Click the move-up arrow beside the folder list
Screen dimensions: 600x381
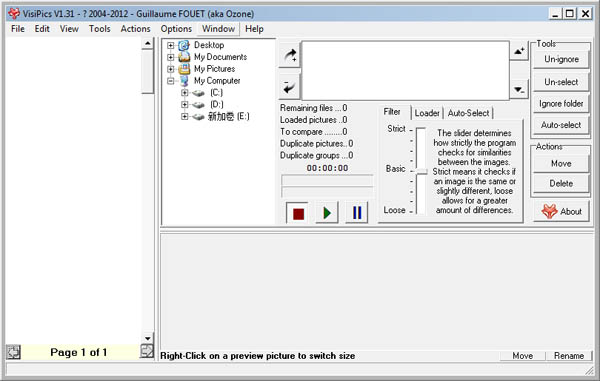(519, 50)
